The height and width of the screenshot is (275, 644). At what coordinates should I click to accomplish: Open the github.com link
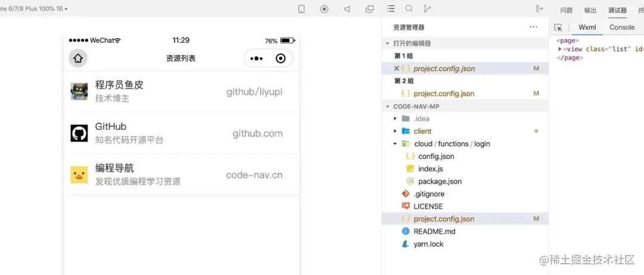click(x=258, y=133)
